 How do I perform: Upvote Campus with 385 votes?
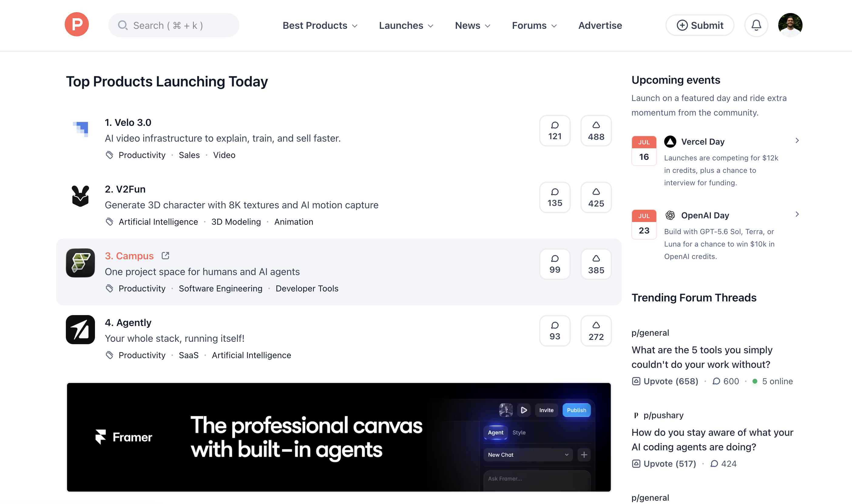(x=596, y=264)
